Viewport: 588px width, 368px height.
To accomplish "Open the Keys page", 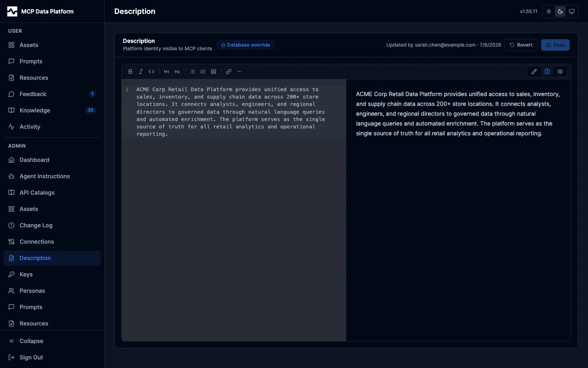I will pos(52,274).
